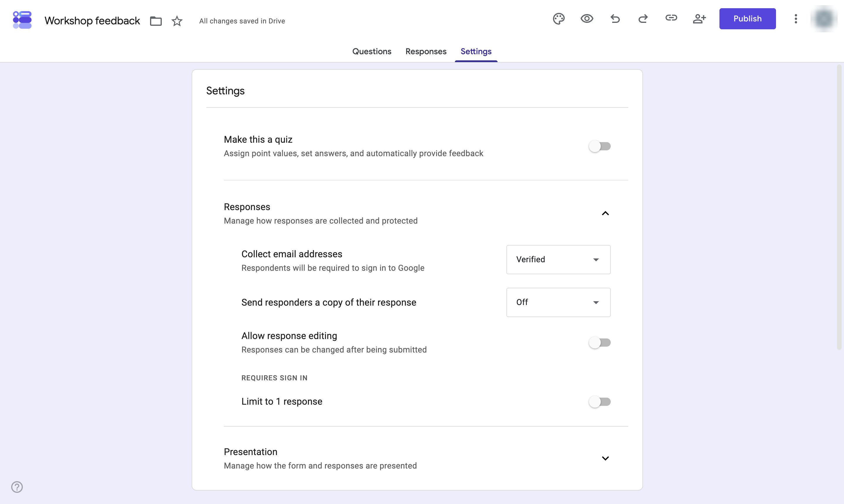844x504 pixels.
Task: Open the customize theme palette icon
Action: tap(559, 19)
